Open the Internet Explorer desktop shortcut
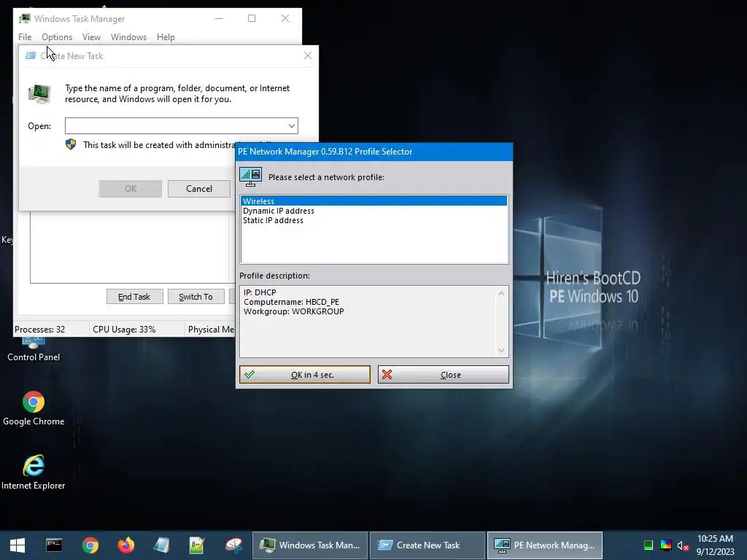 34,472
